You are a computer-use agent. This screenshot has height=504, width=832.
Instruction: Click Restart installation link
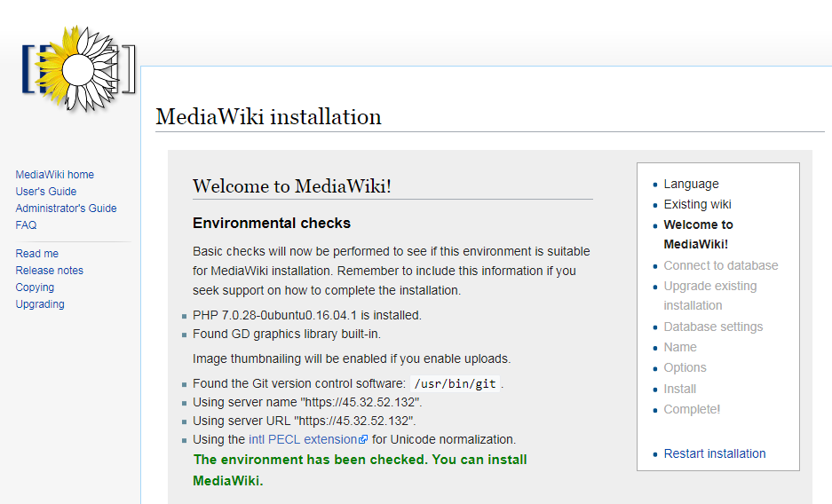(x=715, y=453)
